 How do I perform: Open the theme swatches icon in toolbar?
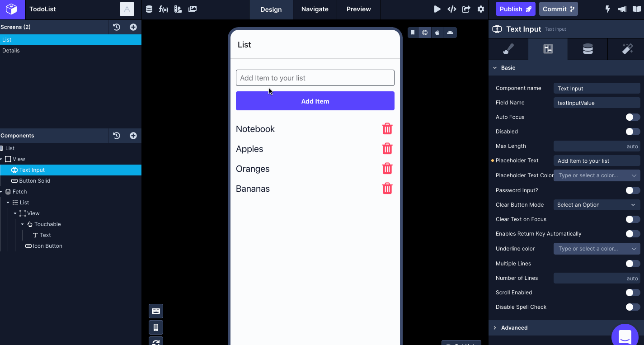[178, 9]
